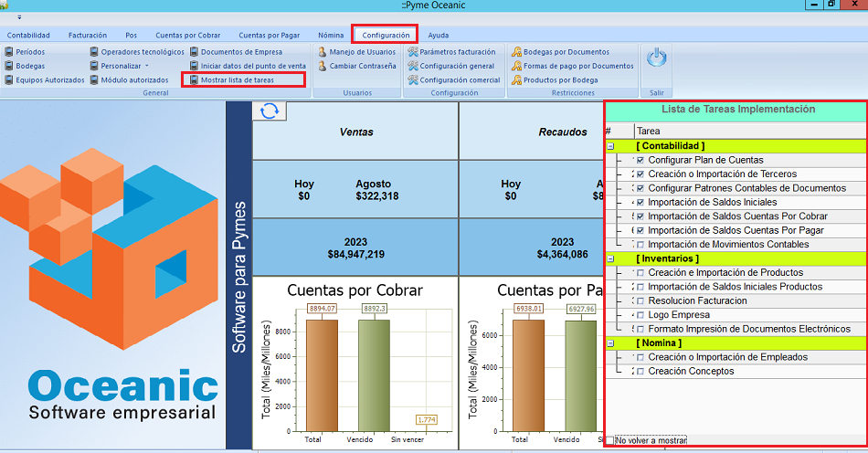Click the Salir power icon
Image resolution: width=868 pixels, height=453 pixels.
pos(656,59)
